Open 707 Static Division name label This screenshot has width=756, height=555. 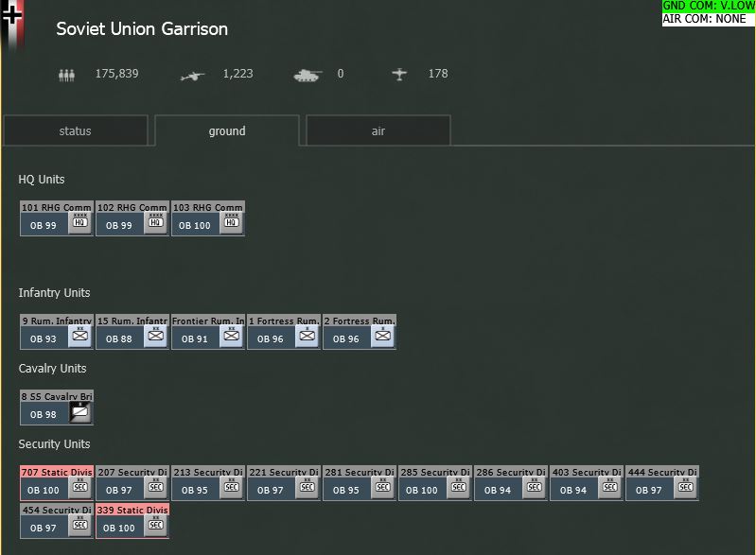tap(57, 472)
